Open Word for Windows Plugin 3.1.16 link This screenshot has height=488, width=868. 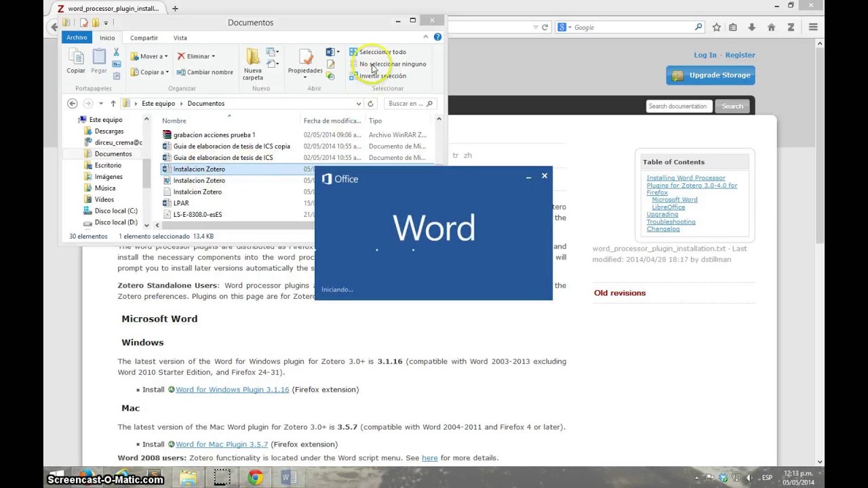click(232, 390)
